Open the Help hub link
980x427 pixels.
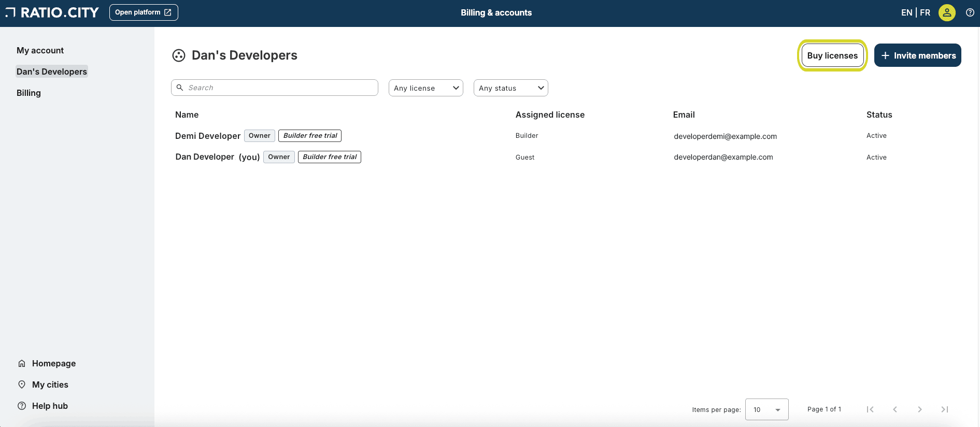[x=50, y=406]
